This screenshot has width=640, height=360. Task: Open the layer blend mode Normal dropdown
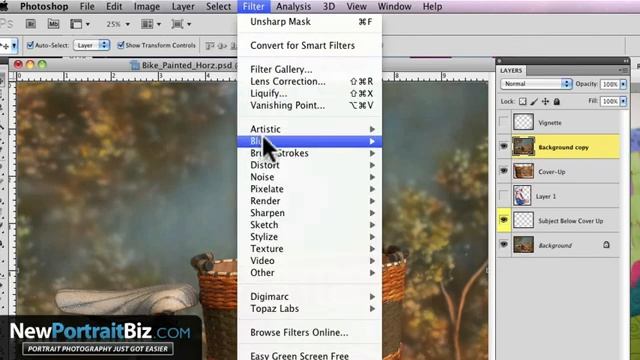click(x=536, y=84)
